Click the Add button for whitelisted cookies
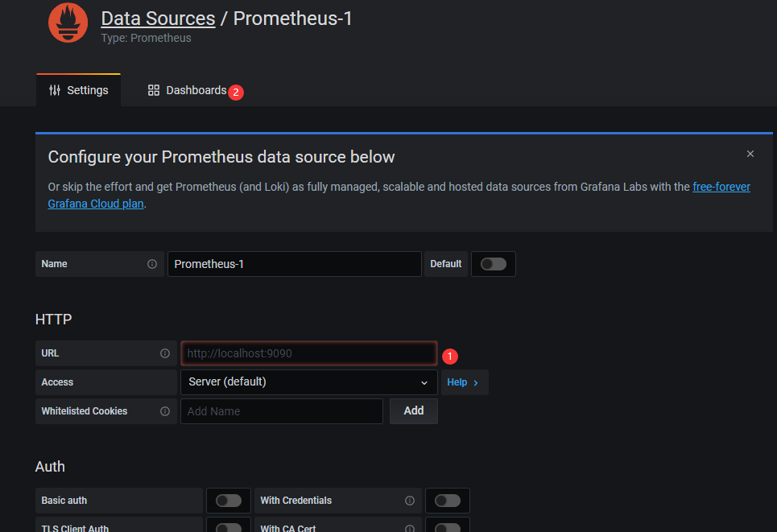The image size is (777, 532). click(x=414, y=411)
